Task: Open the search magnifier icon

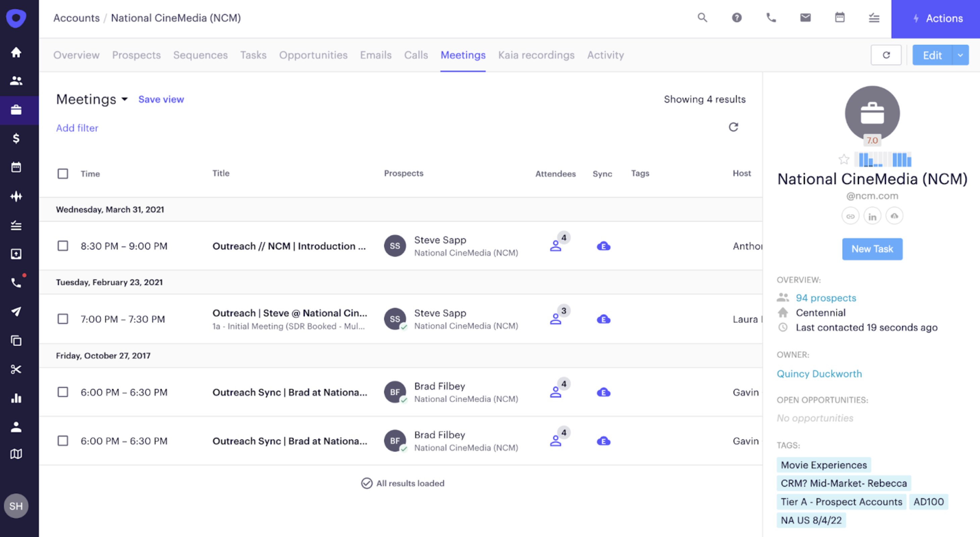Action: pos(702,18)
